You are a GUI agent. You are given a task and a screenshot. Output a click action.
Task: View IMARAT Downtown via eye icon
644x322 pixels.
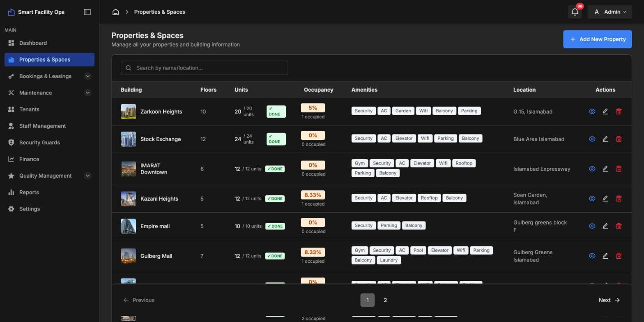(x=592, y=169)
